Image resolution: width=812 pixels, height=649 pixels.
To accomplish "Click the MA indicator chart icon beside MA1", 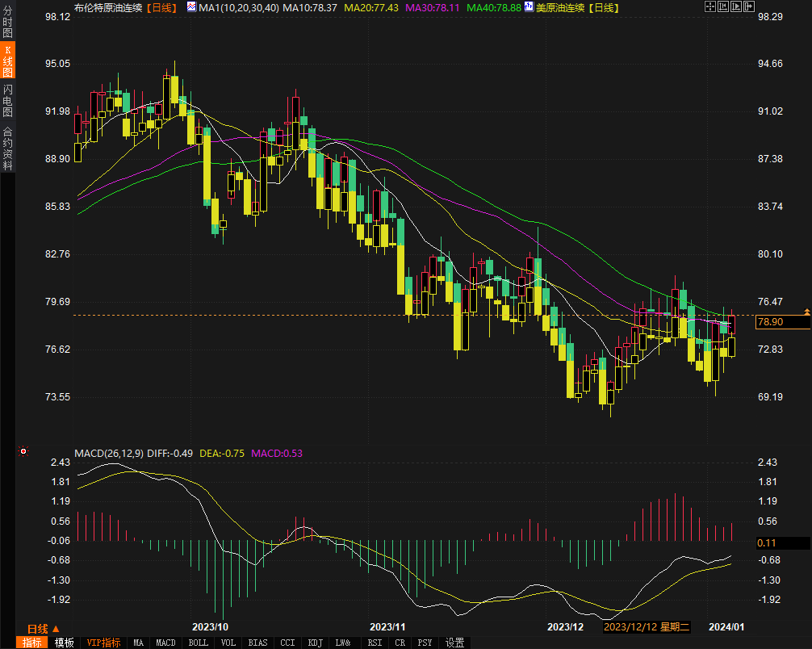I will (x=191, y=7).
